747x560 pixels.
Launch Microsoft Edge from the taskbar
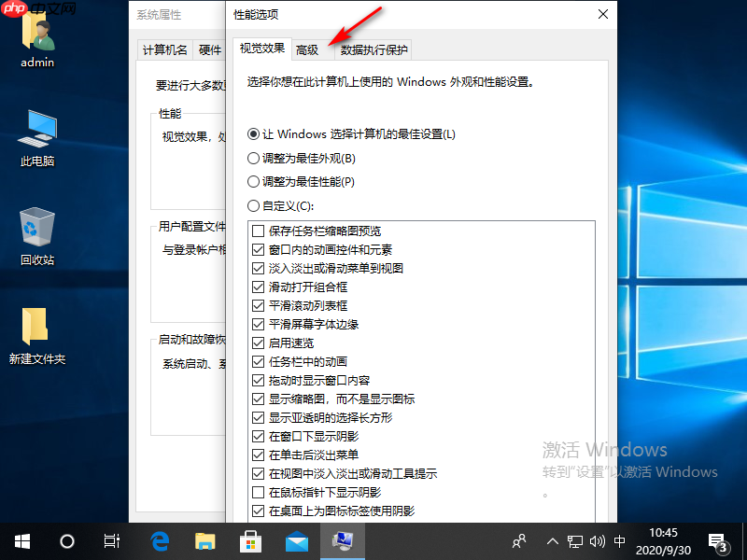[159, 541]
